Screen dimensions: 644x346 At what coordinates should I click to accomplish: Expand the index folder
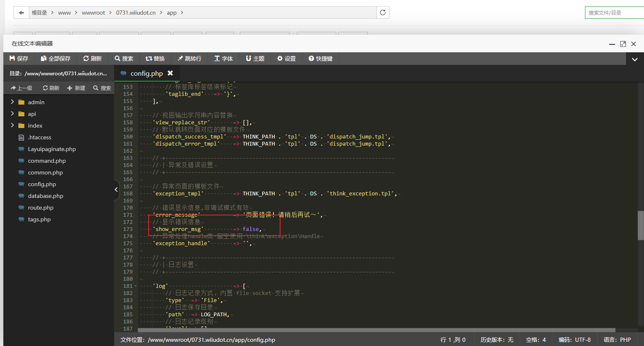12,126
